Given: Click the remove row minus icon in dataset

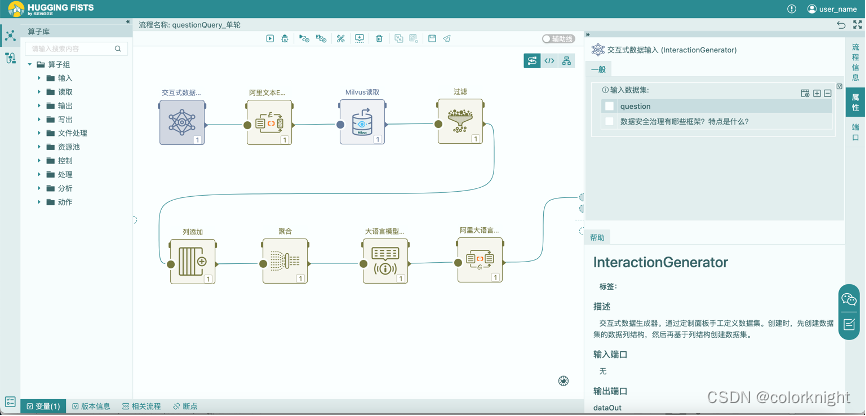Looking at the screenshot, I should point(828,93).
